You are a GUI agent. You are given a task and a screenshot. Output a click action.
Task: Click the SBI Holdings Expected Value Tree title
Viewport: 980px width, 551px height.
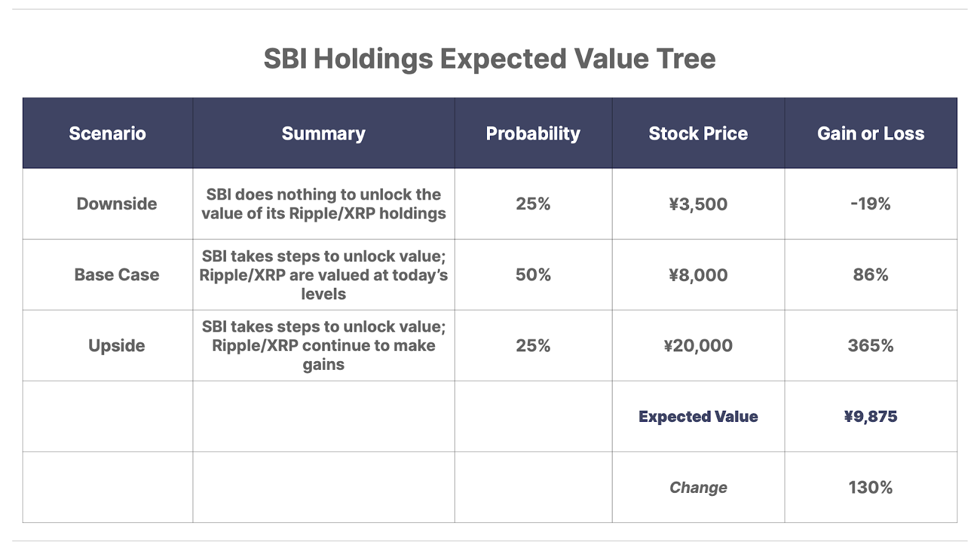pos(489,59)
